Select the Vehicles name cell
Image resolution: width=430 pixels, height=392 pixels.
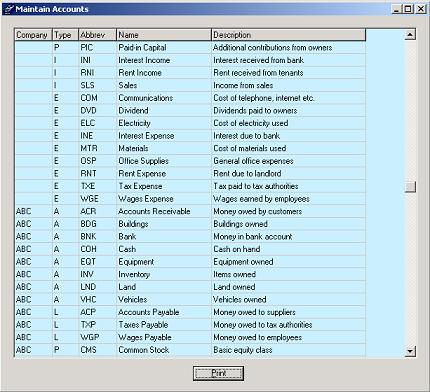coord(164,300)
